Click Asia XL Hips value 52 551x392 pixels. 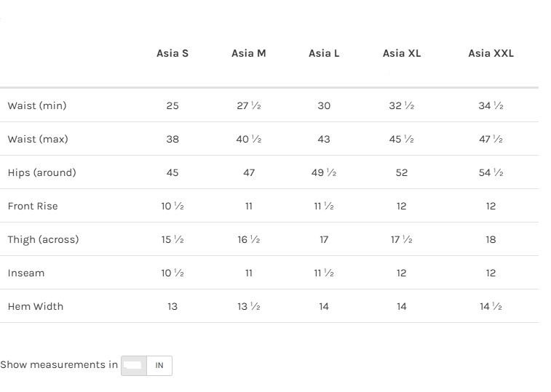(402, 172)
